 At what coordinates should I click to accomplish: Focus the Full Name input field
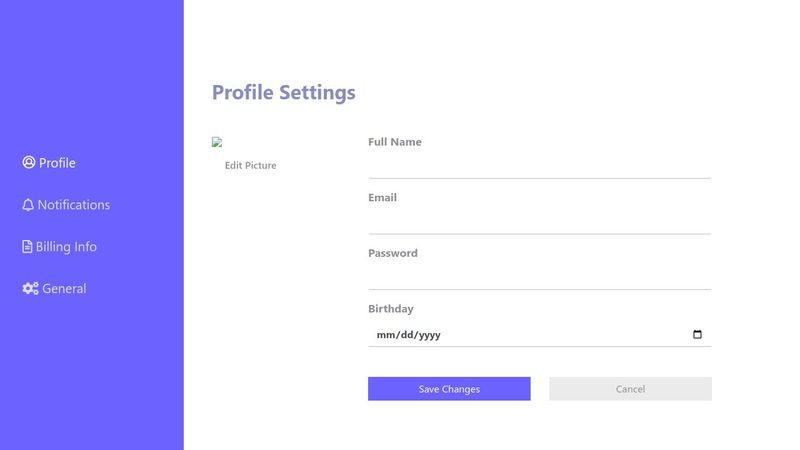click(539, 165)
